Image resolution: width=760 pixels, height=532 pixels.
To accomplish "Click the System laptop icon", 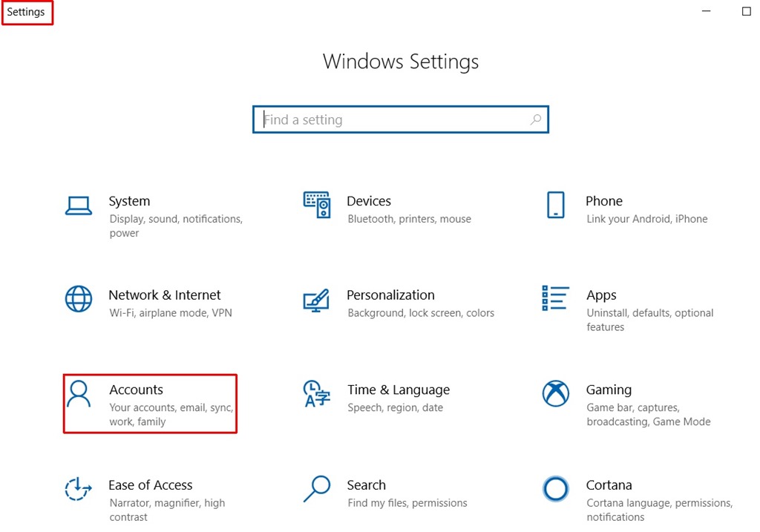I will [78, 206].
